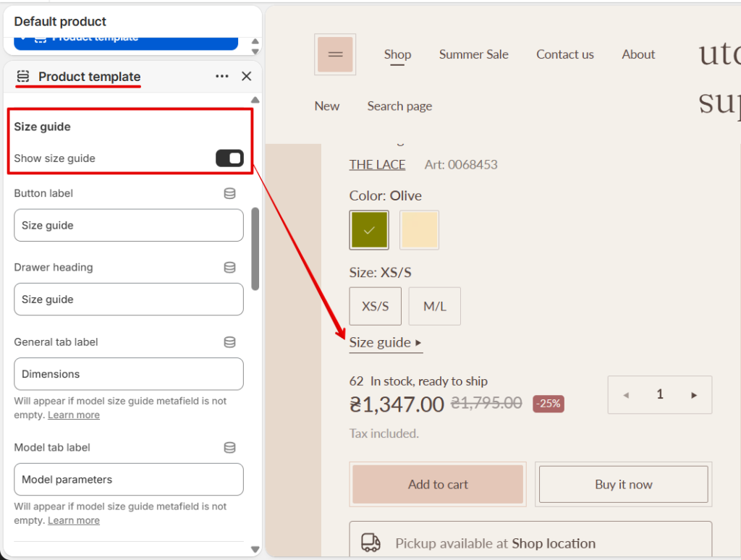
Task: Connect dynamic source for Model tab label
Action: click(x=229, y=448)
